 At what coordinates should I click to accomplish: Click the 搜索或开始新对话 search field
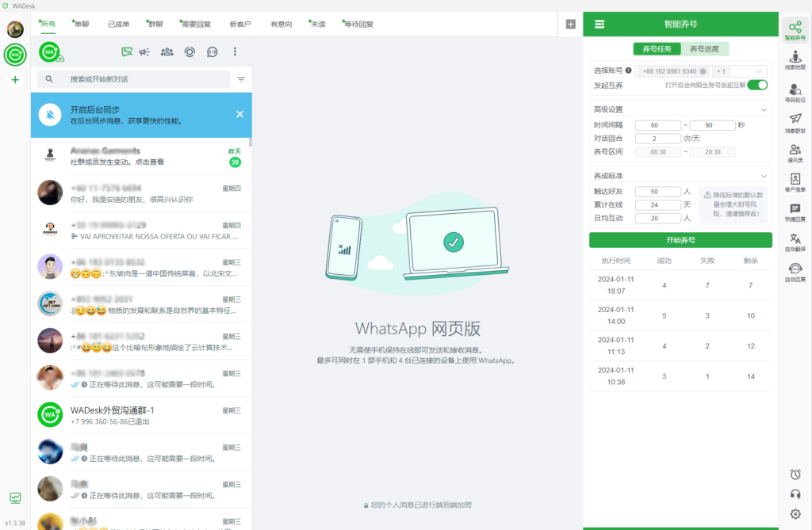point(133,79)
